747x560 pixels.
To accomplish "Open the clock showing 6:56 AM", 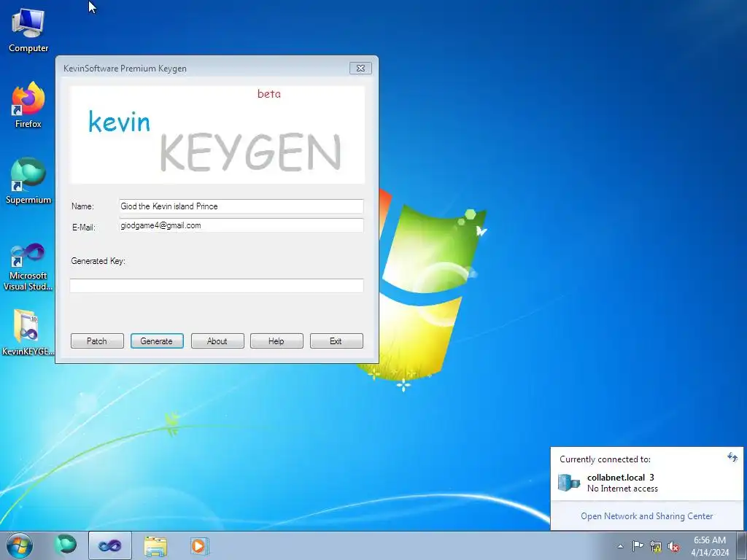I will pos(710,545).
